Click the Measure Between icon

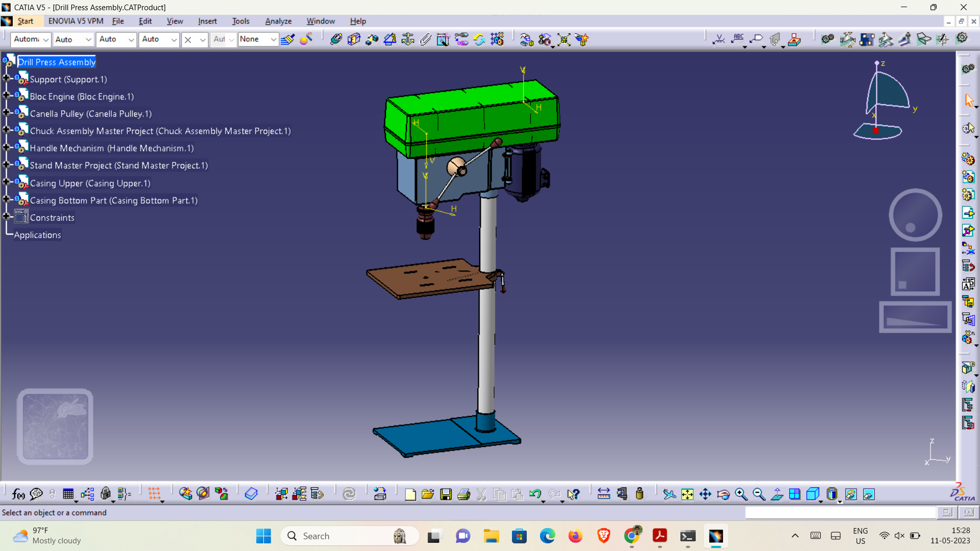(604, 494)
